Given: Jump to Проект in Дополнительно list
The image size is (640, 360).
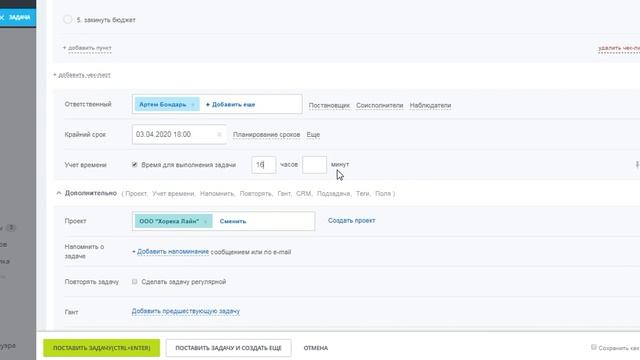Looking at the screenshot, I should point(136,193).
